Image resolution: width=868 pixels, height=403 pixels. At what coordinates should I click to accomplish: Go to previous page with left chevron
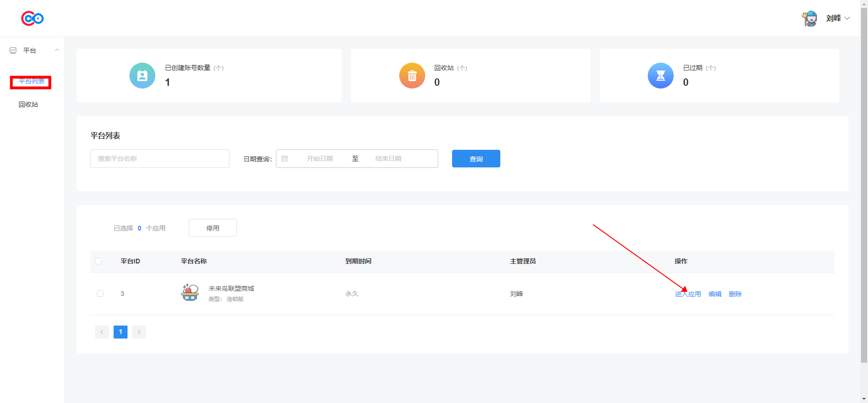click(102, 332)
